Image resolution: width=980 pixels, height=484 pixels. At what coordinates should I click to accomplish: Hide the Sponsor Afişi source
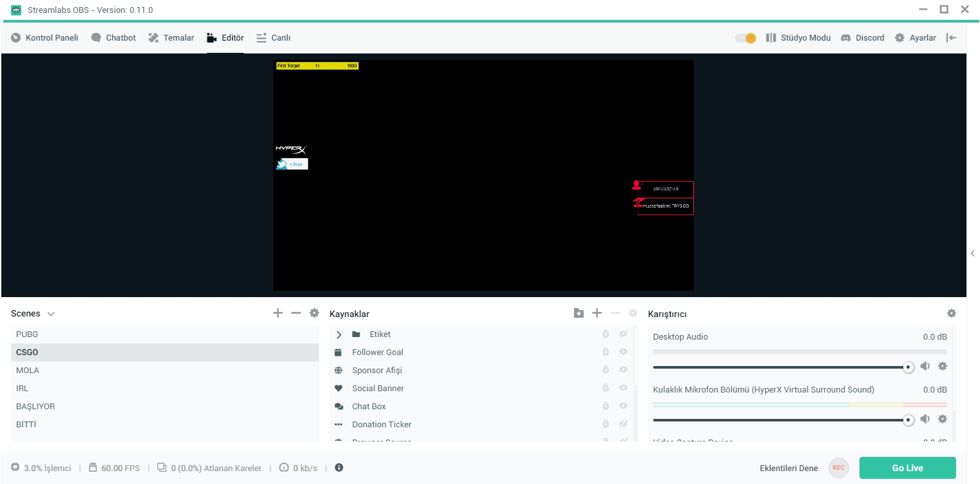[x=623, y=371]
